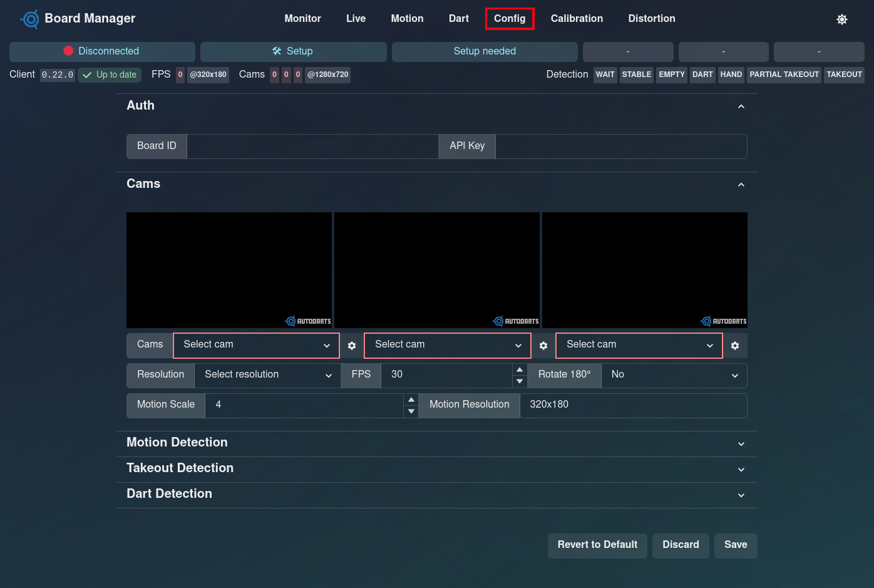Switch to the Calibration tab

(577, 19)
